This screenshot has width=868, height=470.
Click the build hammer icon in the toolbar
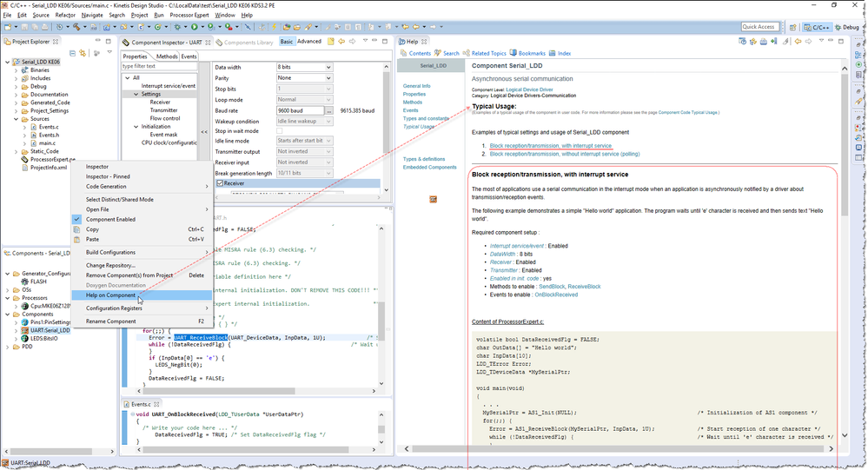pos(76,27)
